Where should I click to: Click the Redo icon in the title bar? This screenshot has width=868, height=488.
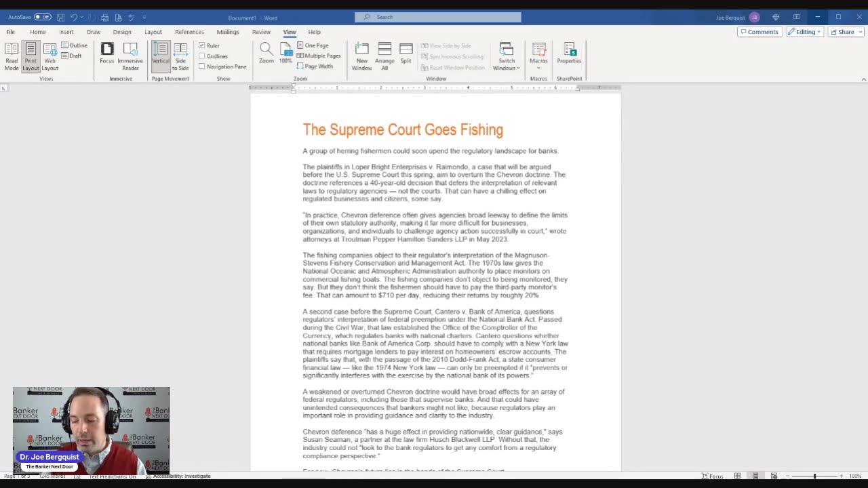(91, 17)
